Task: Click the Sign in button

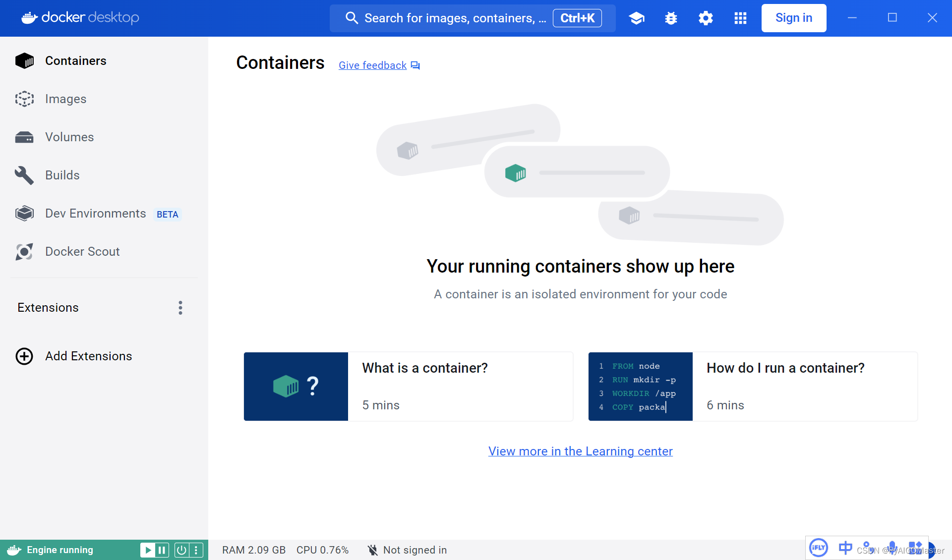Action: (x=794, y=18)
